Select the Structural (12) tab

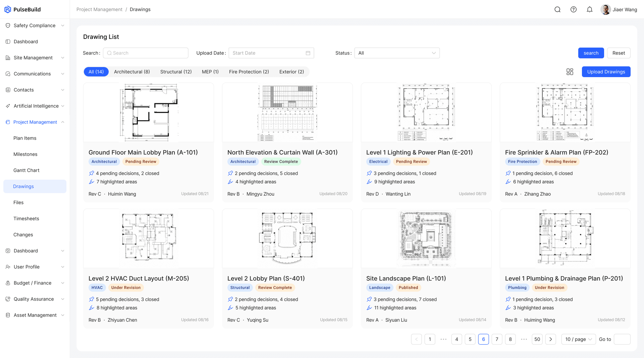pos(176,72)
